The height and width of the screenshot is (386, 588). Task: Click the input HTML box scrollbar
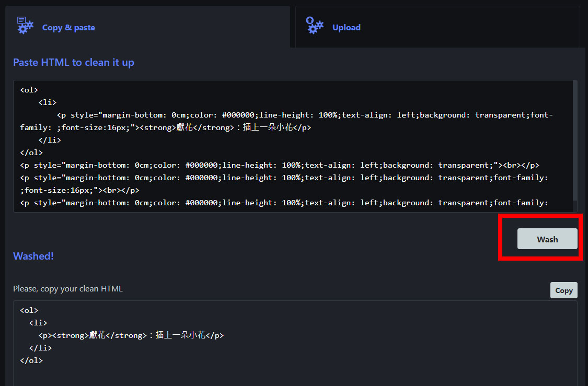tap(575, 141)
